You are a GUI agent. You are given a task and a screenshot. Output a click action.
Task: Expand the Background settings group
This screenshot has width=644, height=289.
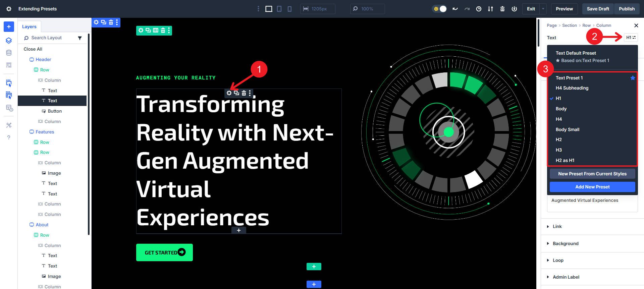[566, 243]
